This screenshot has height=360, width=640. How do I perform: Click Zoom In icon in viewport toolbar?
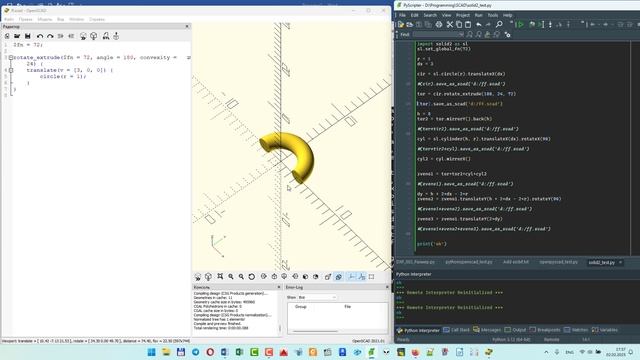point(231,277)
